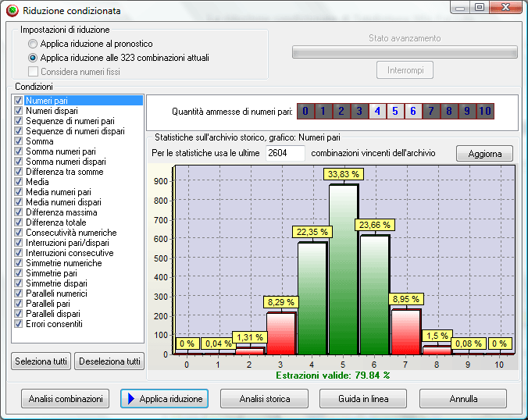The image size is (528, 420).
Task: Select the number 6 quantity tile
Action: 413,111
